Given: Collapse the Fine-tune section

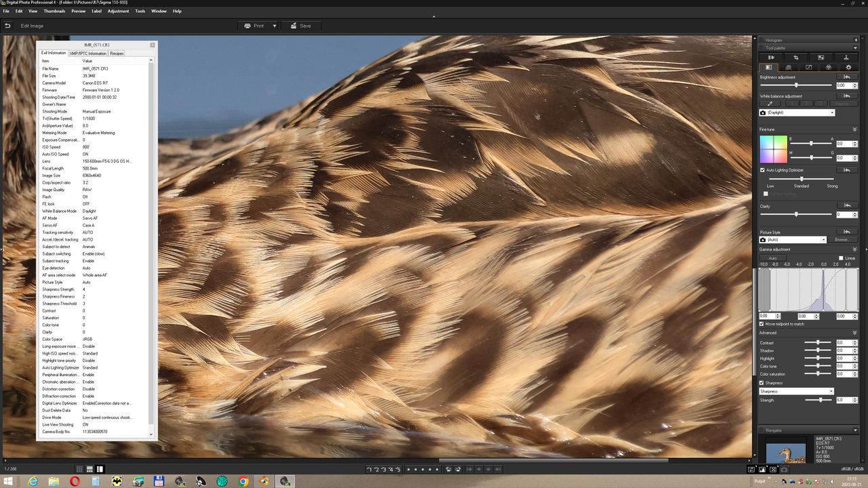Looking at the screenshot, I should point(854,129).
